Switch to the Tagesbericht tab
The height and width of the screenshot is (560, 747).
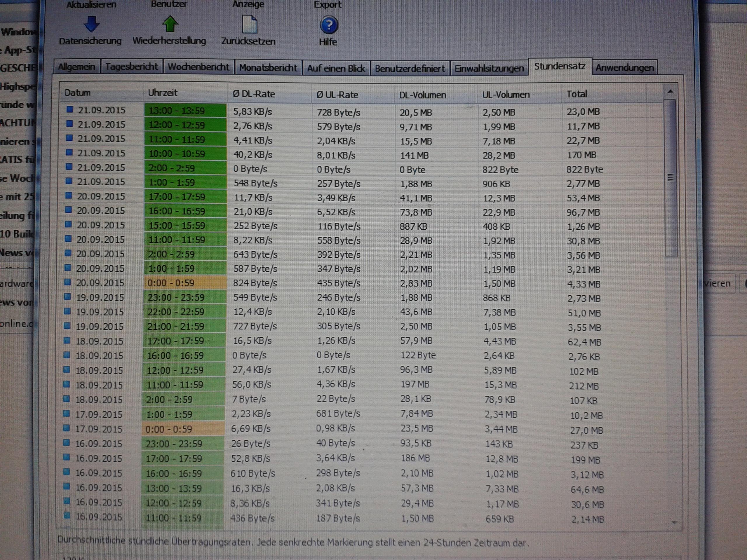click(x=131, y=67)
